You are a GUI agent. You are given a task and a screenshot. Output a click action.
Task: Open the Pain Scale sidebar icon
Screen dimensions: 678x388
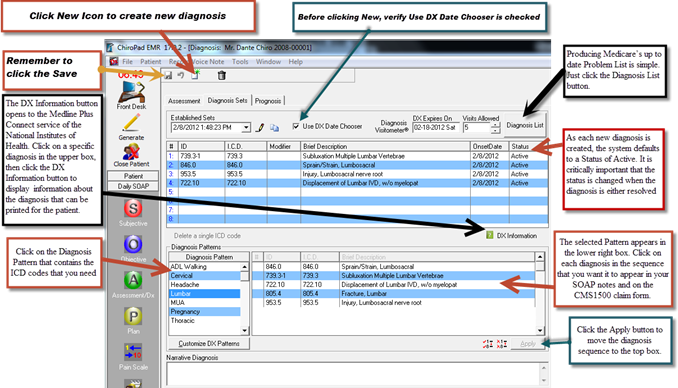pos(133,352)
